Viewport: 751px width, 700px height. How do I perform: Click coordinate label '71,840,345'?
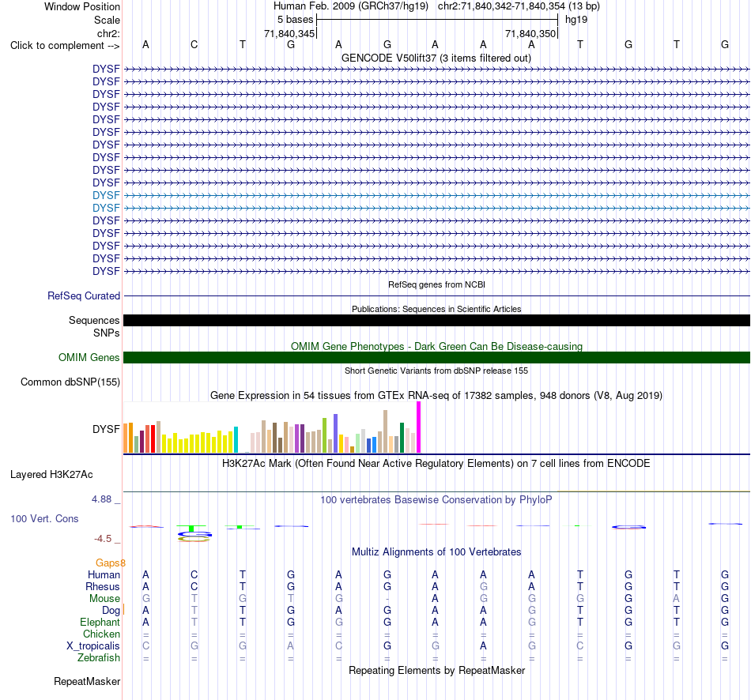pyautogui.click(x=289, y=33)
